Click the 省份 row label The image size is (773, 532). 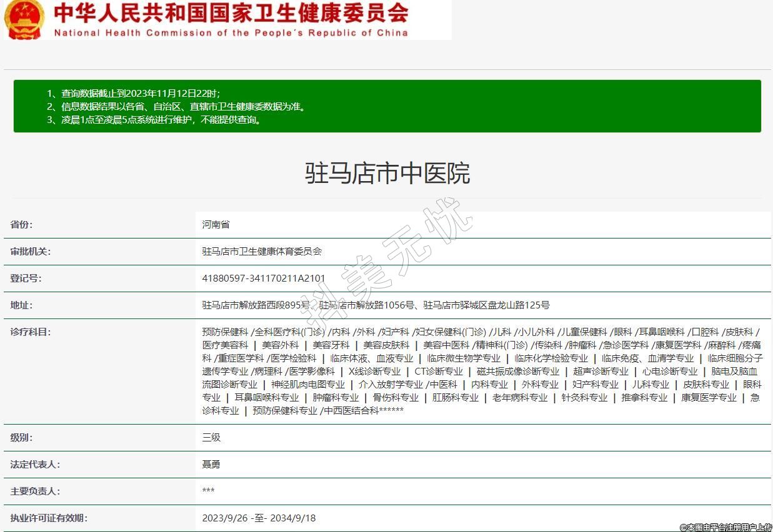pos(21,224)
